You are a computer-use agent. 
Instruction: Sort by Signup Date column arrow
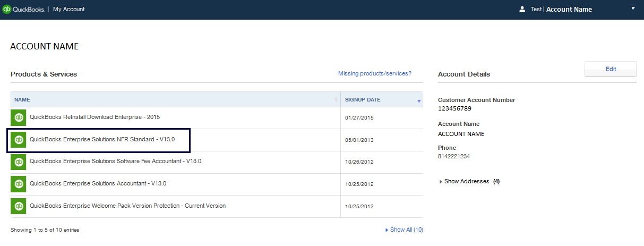coord(419,100)
